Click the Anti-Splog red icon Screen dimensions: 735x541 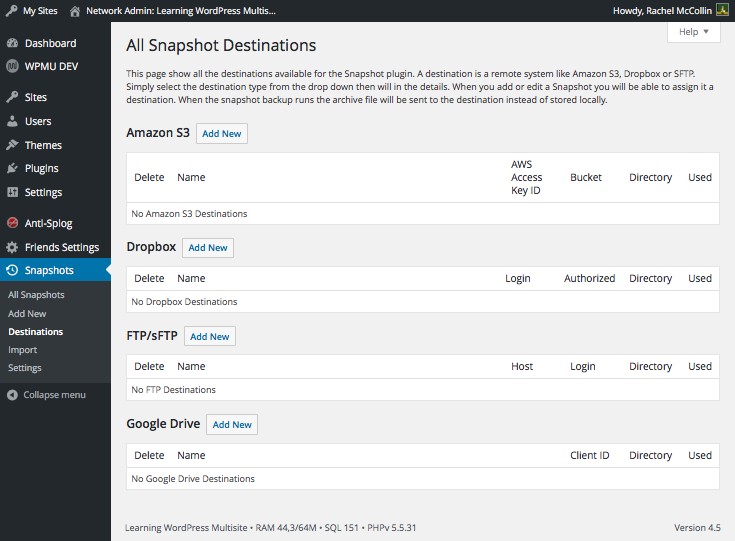13,223
